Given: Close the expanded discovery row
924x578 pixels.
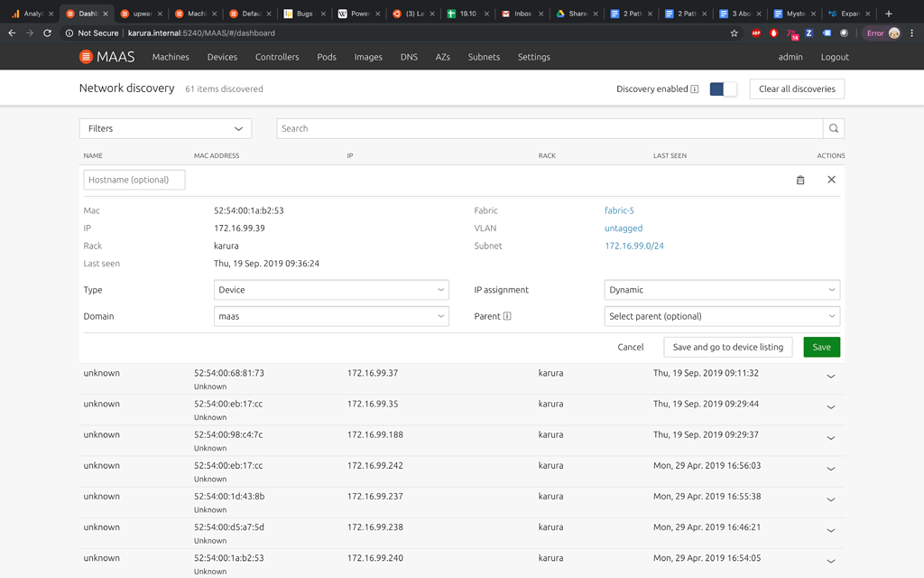Looking at the screenshot, I should pyautogui.click(x=831, y=180).
